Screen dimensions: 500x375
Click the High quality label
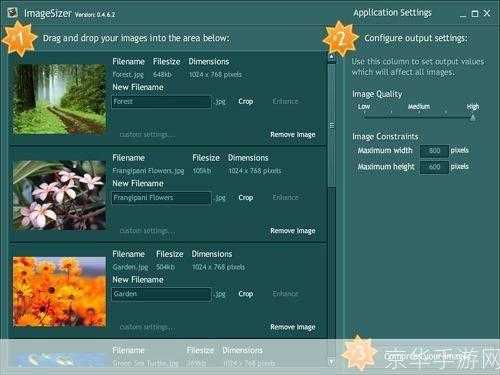[x=473, y=107]
